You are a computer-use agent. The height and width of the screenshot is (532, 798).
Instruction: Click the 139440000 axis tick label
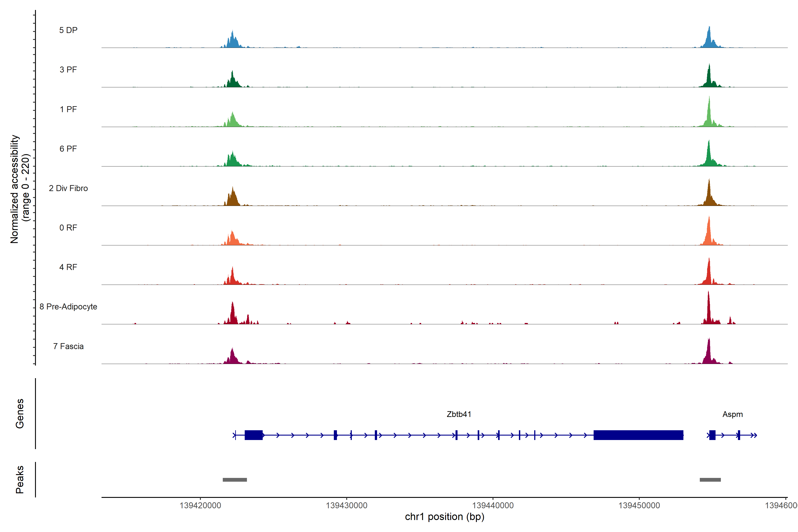(493, 506)
